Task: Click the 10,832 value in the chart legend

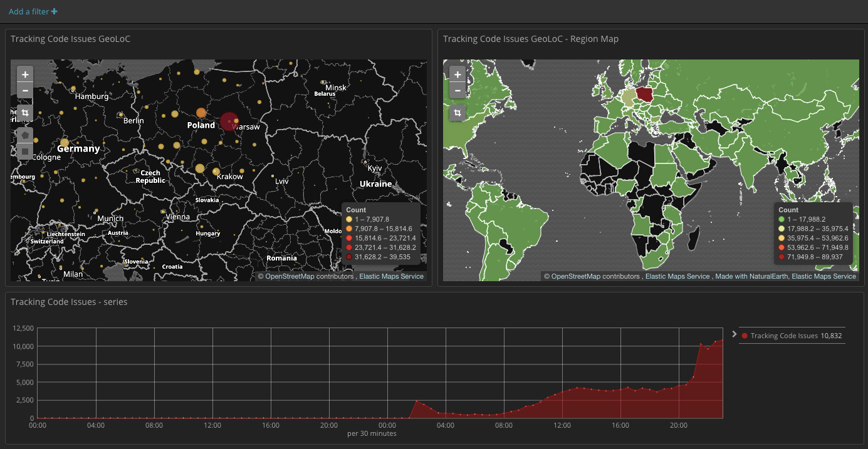Action: (831, 336)
